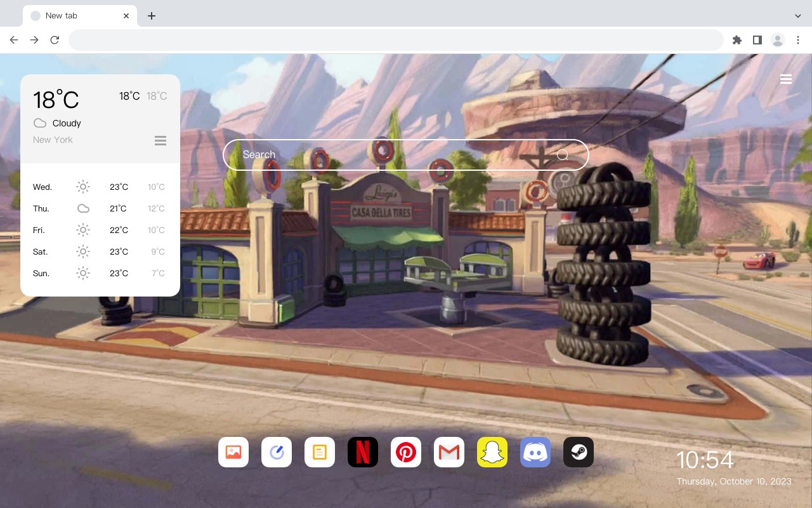The width and height of the screenshot is (812, 508).
Task: Open the page hamburger menu at top right
Action: coord(786,79)
